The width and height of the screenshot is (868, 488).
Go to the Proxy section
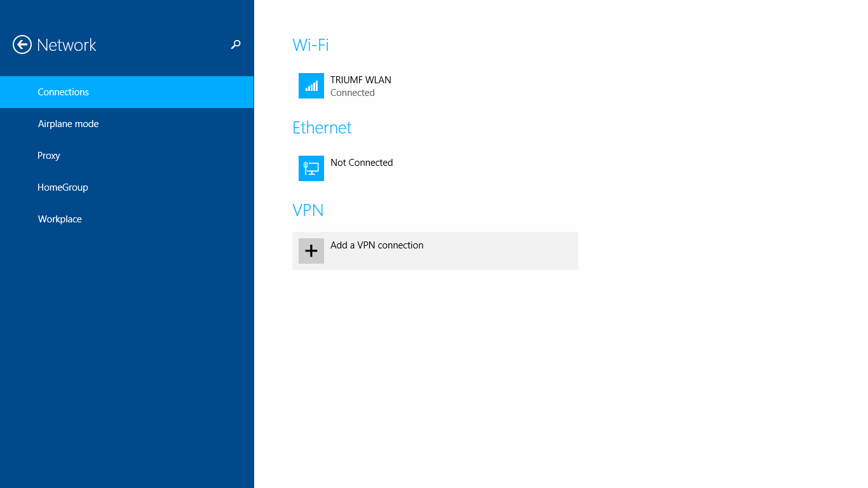(x=49, y=156)
